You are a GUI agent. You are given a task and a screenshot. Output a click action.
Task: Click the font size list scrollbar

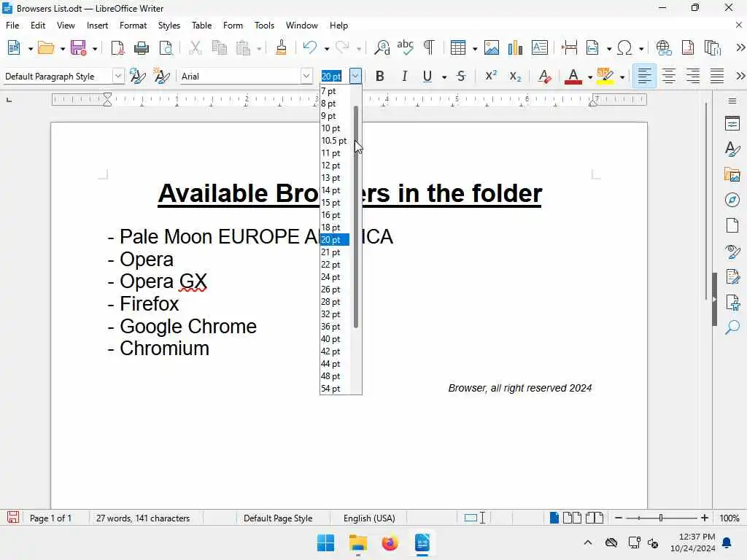coord(356,217)
